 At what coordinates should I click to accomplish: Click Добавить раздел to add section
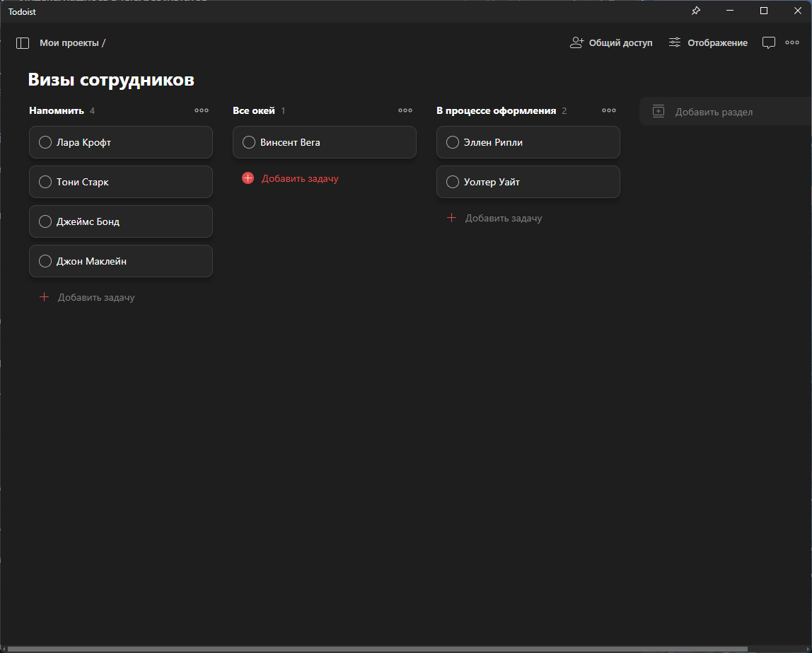[x=726, y=111]
